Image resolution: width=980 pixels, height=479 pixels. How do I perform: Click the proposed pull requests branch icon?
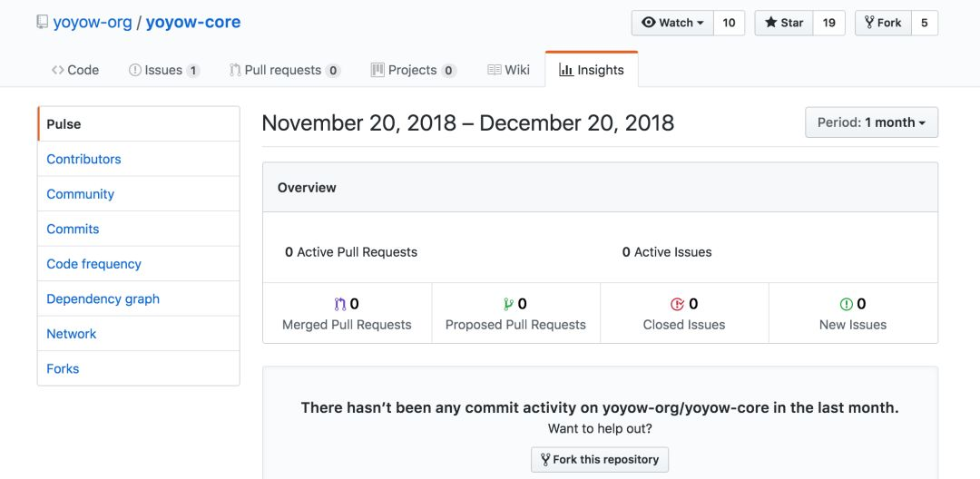click(508, 304)
